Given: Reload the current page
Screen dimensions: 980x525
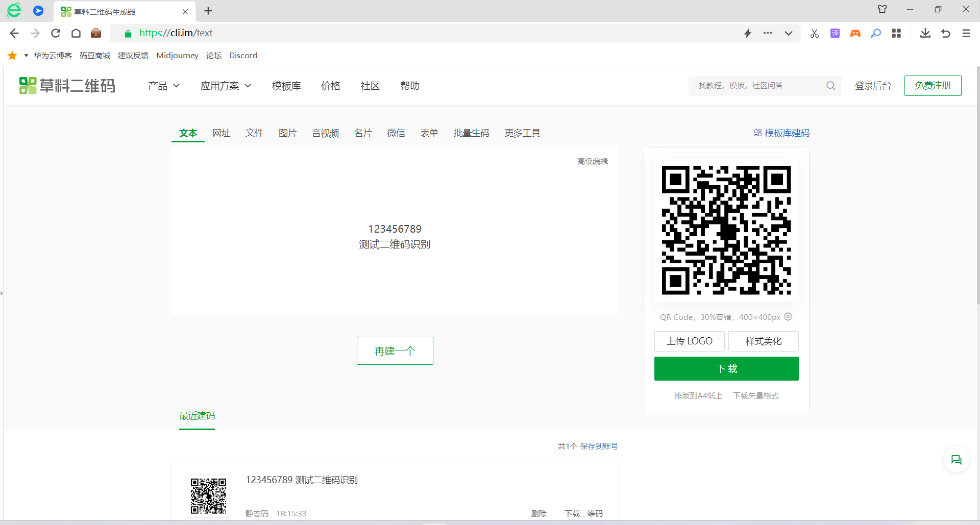Looking at the screenshot, I should [x=56, y=33].
